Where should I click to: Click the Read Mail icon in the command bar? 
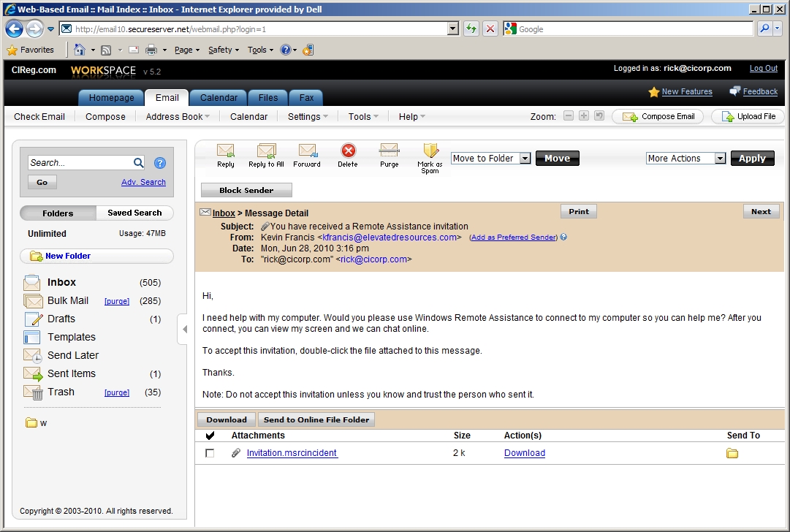click(134, 50)
